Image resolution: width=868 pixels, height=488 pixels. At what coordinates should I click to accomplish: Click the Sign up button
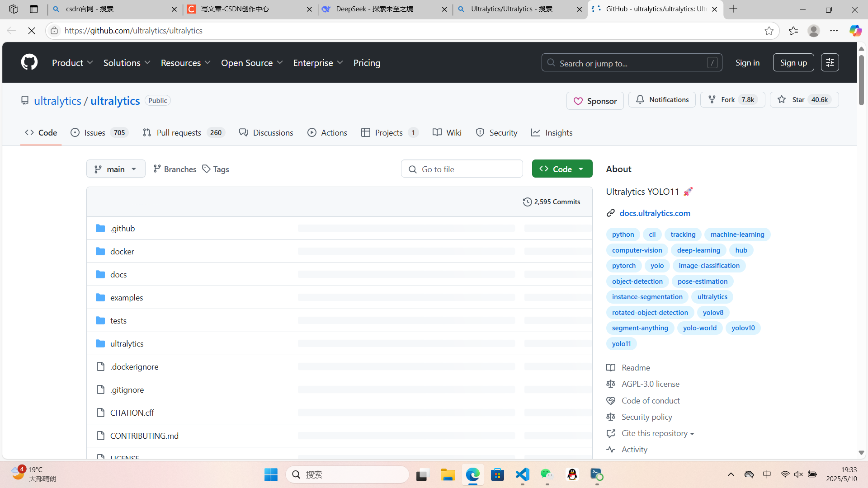click(x=793, y=63)
